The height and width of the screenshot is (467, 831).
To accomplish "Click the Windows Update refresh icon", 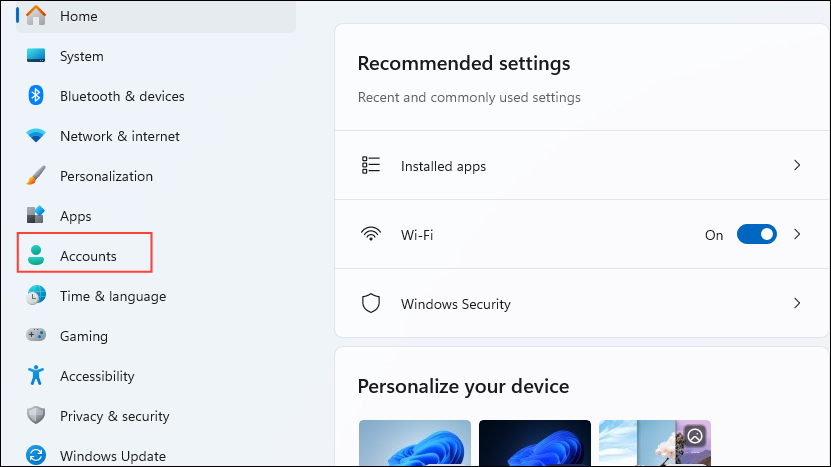I will (x=36, y=455).
